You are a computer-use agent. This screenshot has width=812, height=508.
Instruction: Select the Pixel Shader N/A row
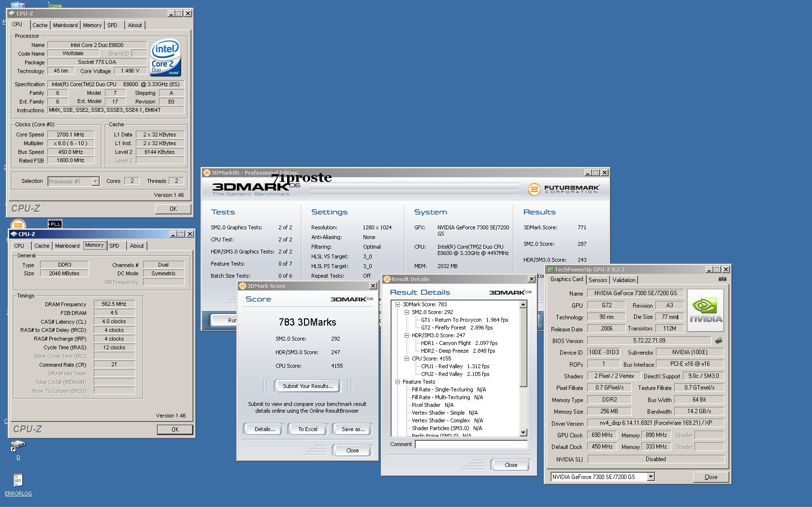(x=433, y=405)
